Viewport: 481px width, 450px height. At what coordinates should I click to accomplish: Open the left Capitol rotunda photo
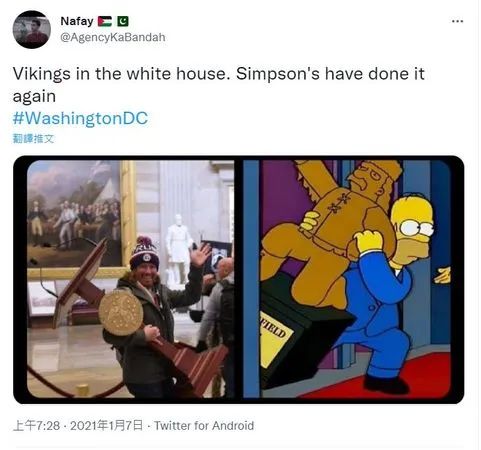click(x=130, y=279)
